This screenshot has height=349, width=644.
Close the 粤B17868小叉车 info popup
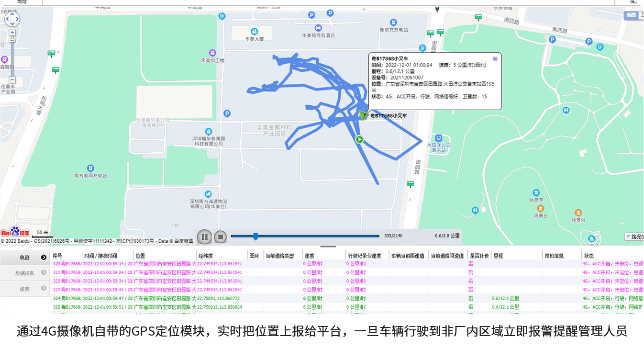coord(495,58)
